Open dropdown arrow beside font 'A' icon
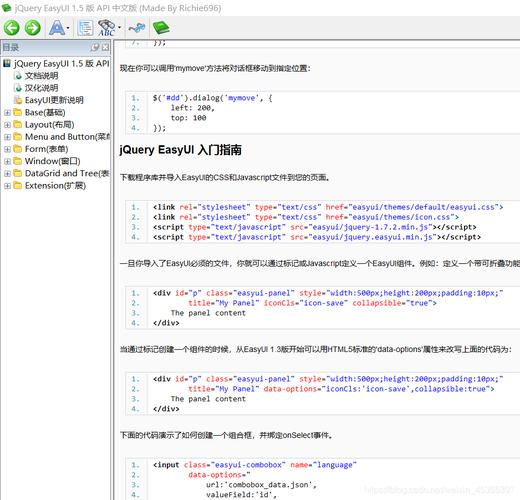 [x=68, y=28]
